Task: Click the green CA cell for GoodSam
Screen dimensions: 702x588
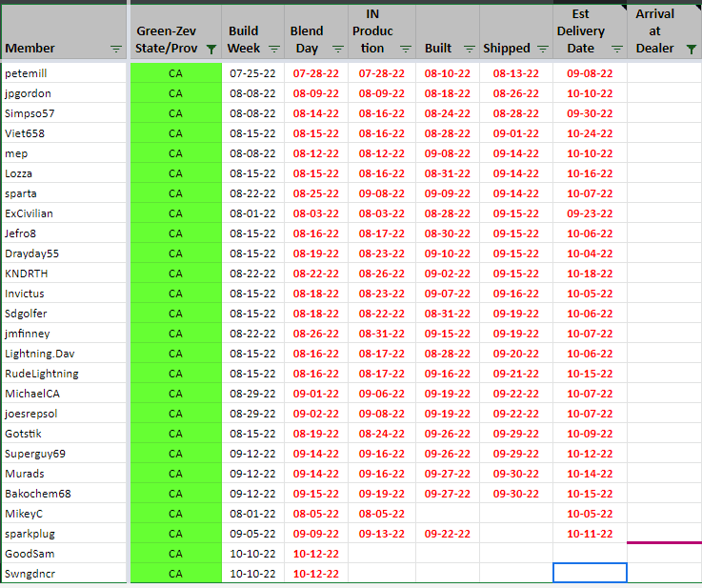Action: click(x=175, y=554)
